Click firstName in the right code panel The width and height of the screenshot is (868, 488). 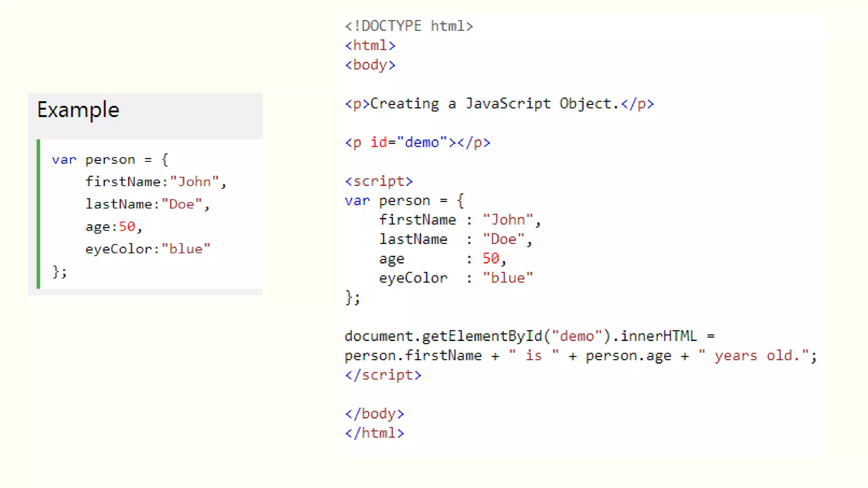point(417,220)
